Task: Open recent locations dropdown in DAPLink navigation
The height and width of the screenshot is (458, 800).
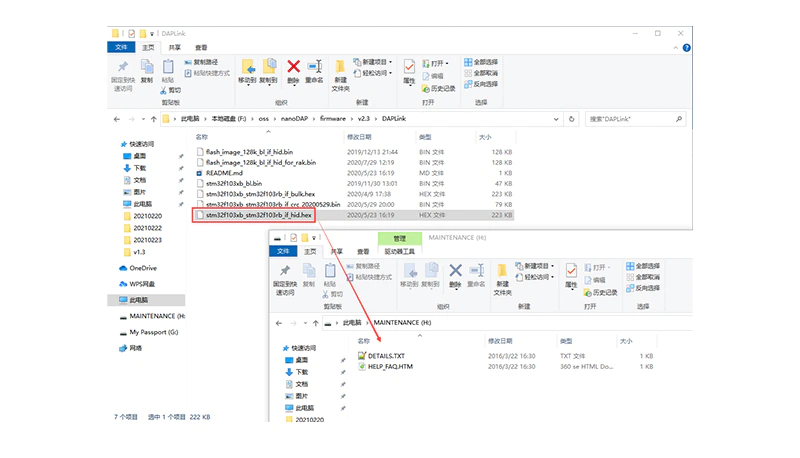Action: point(143,119)
